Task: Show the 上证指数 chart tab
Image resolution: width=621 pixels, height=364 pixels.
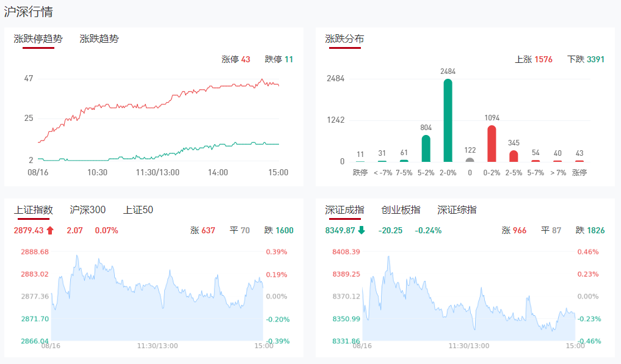Action: coord(34,210)
